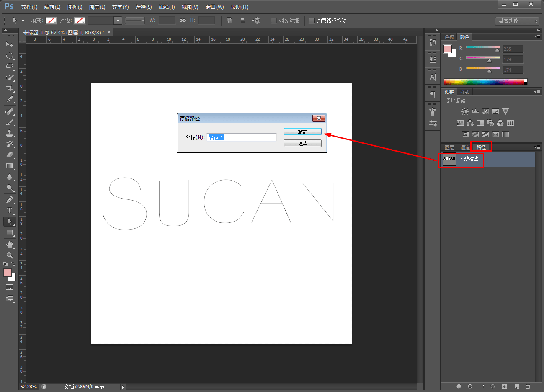Click the Stroke path with brush icon
The width and height of the screenshot is (544, 392).
click(470, 387)
